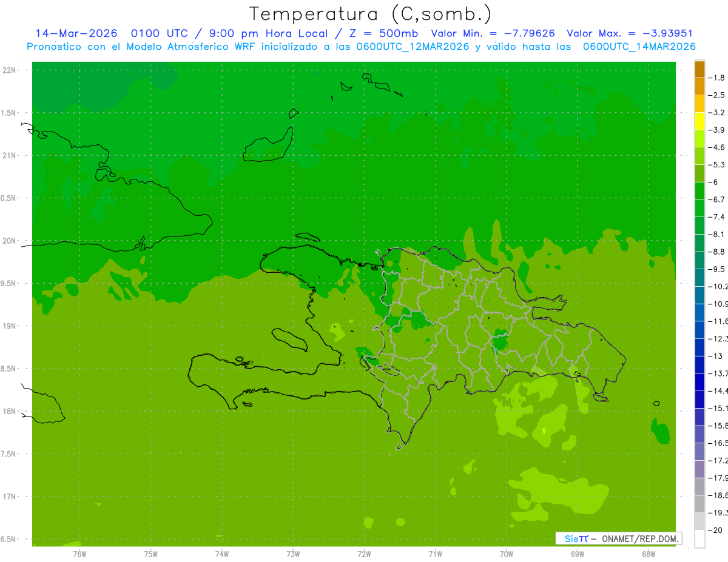Click the 74W longitude axis label
The width and height of the screenshot is (728, 562).
point(222,554)
